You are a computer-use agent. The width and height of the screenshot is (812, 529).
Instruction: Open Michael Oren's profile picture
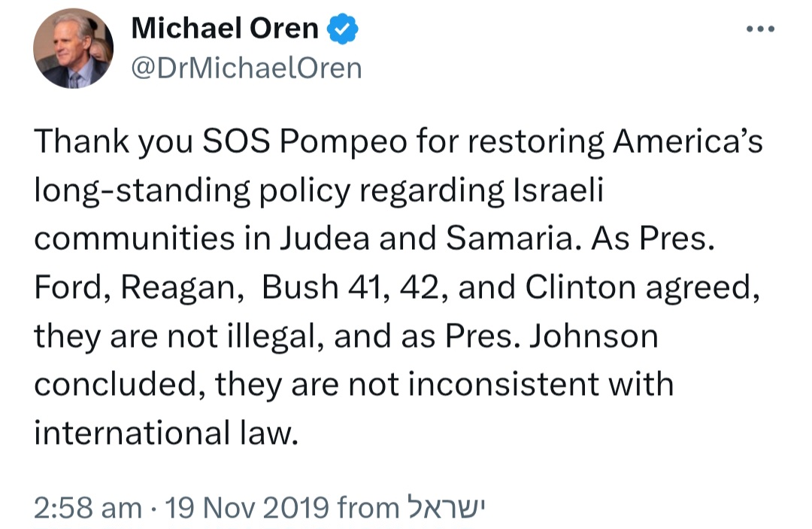[74, 48]
